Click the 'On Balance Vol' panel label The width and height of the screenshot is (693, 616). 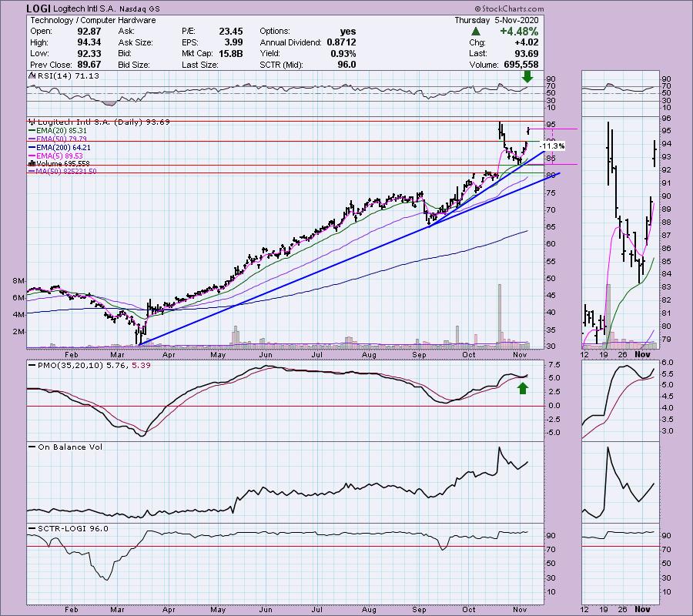point(70,447)
